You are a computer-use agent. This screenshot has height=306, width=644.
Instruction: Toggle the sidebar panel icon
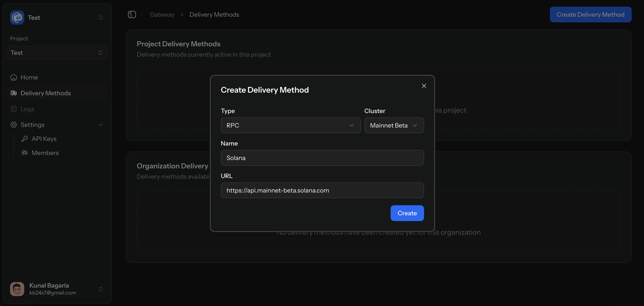coord(132,14)
